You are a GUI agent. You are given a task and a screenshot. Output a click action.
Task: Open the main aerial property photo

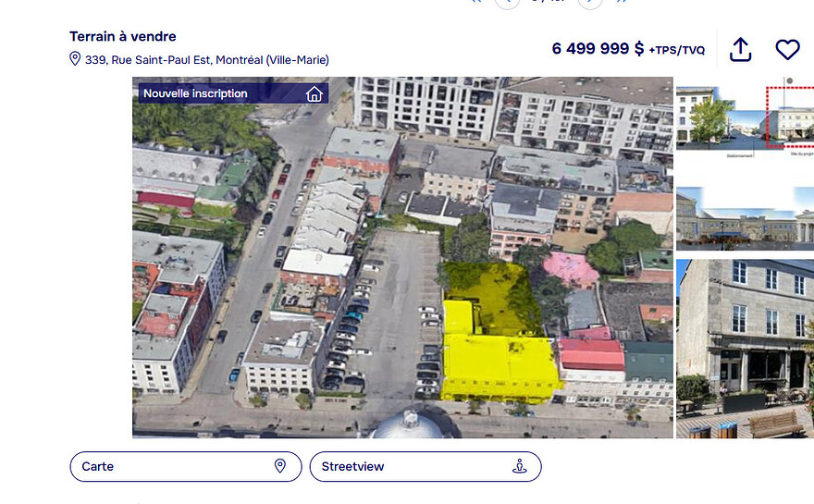click(x=402, y=257)
